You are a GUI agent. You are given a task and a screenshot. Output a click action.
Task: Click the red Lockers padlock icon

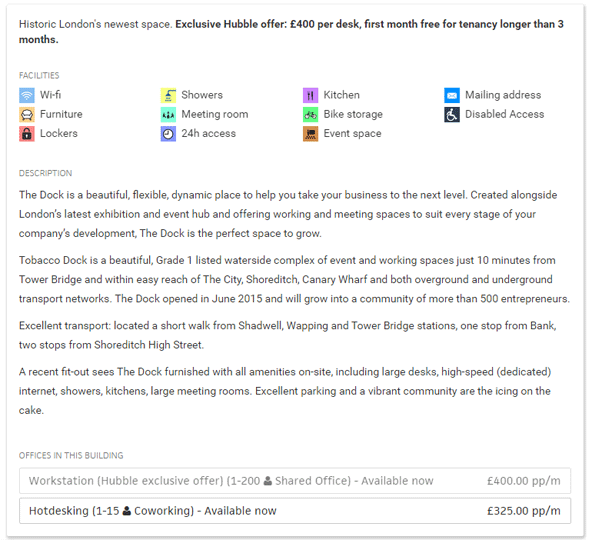tap(27, 134)
